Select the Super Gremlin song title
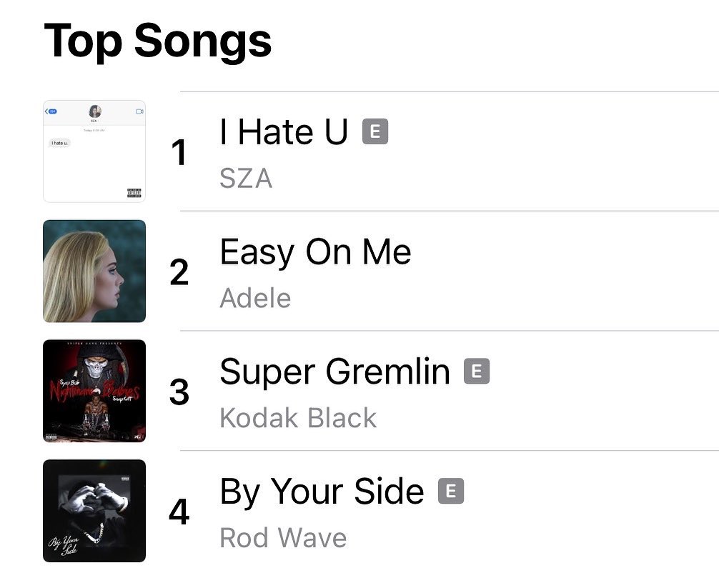This screenshot has height=588, width=719. coord(334,372)
